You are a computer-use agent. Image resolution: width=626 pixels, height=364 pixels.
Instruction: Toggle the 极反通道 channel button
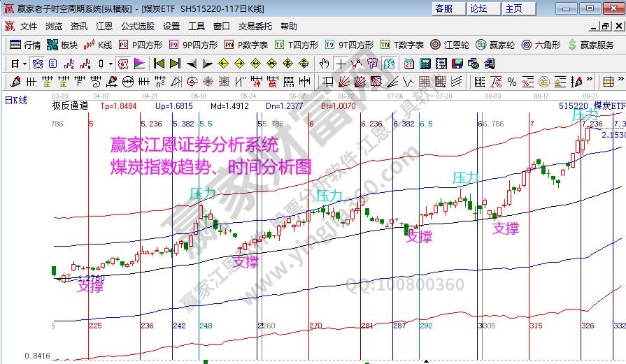69,106
